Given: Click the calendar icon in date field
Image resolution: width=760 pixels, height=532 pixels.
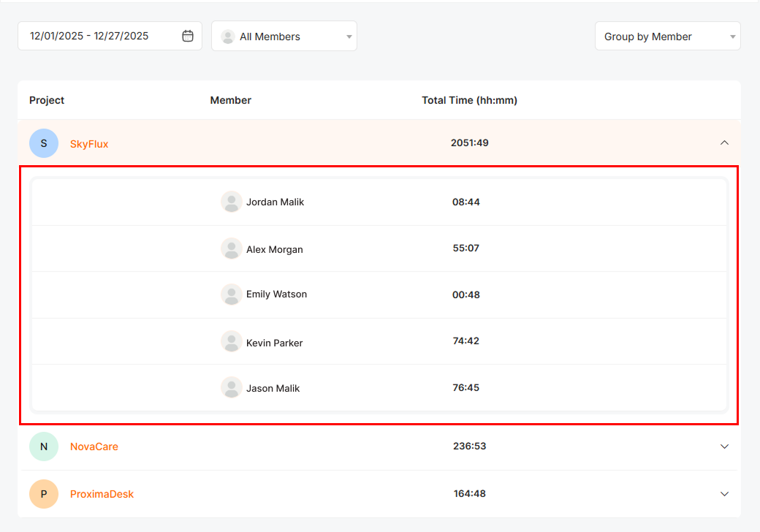Looking at the screenshot, I should [x=188, y=36].
